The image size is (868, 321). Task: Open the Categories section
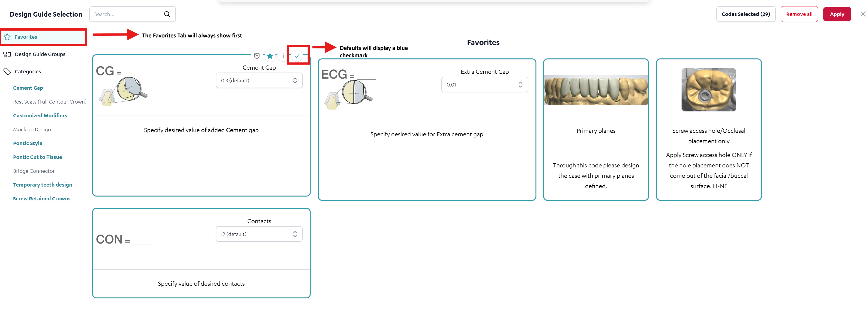point(28,71)
